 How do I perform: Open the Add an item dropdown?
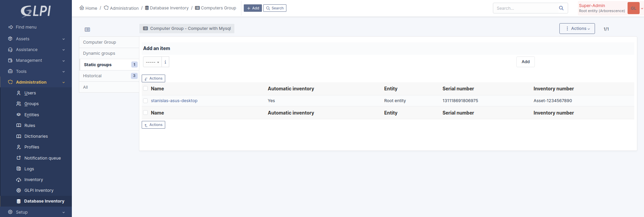pos(152,62)
